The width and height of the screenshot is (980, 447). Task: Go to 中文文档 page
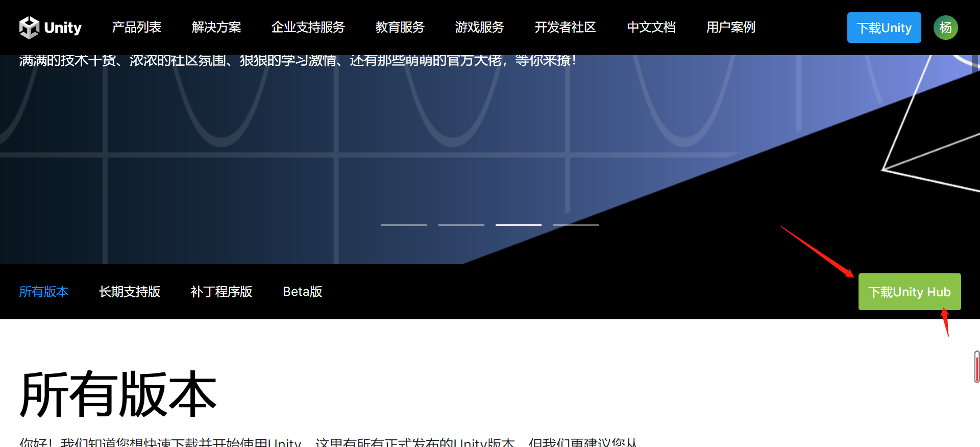pyautogui.click(x=651, y=27)
